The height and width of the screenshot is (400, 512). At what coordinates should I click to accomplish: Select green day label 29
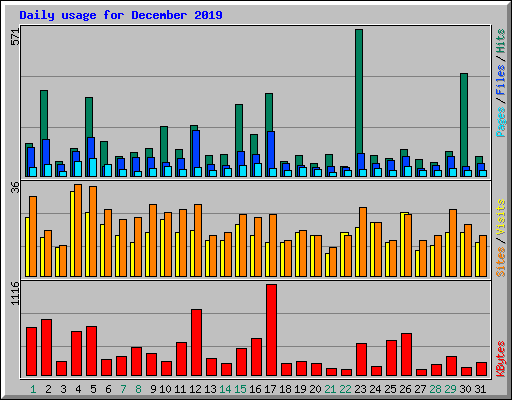(450, 389)
